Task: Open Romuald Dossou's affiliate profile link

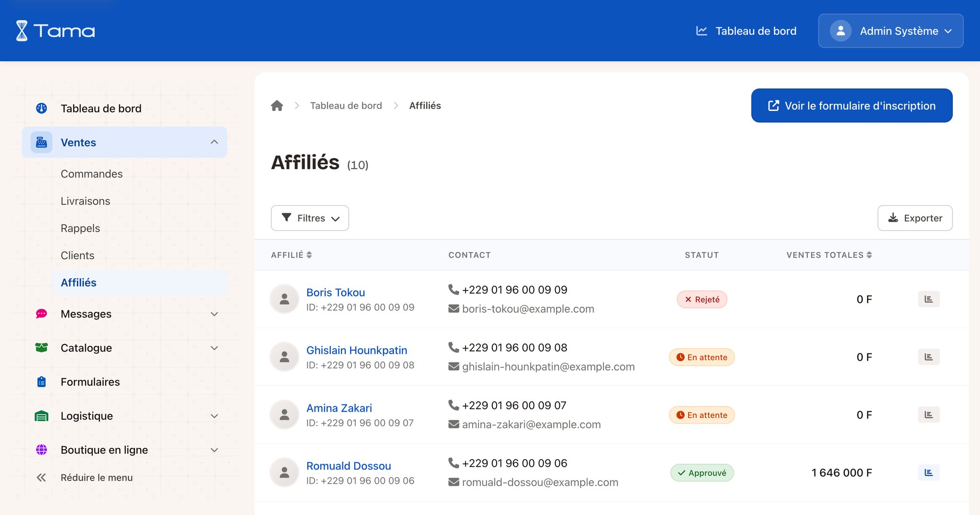Action: click(x=348, y=466)
